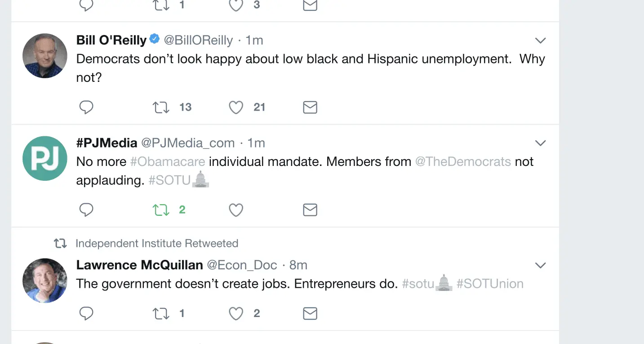This screenshot has width=644, height=344.
Task: Visit the @TheDemocrats mention link
Action: coord(463,161)
